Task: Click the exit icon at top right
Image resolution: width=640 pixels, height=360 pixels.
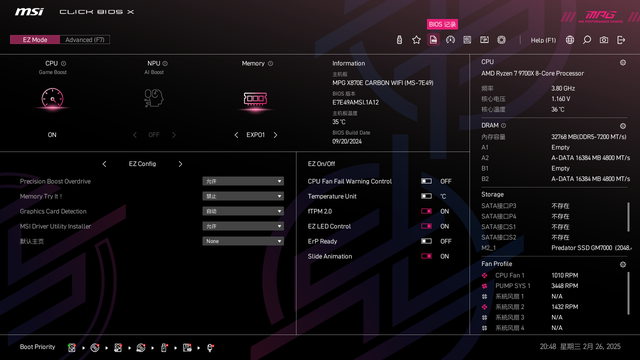Action: [621, 40]
